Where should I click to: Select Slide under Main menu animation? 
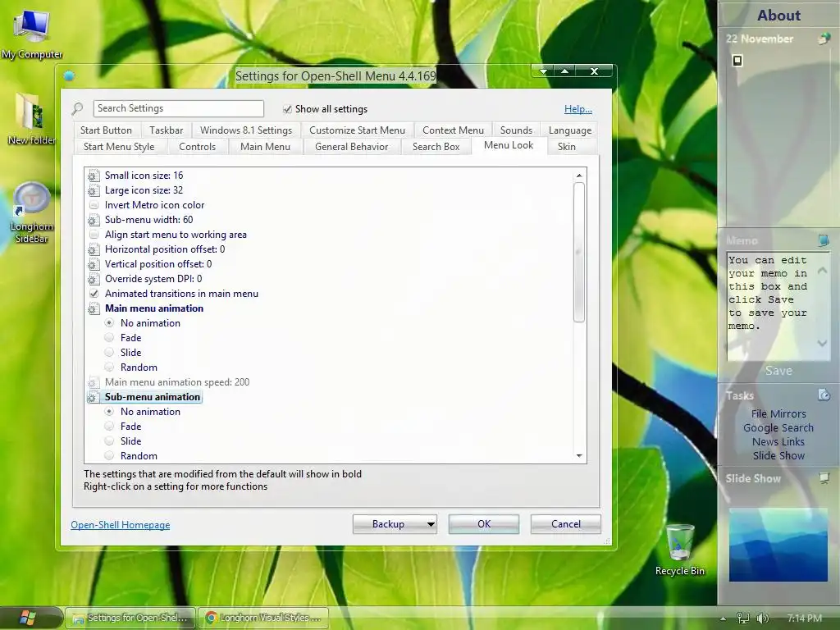click(109, 353)
